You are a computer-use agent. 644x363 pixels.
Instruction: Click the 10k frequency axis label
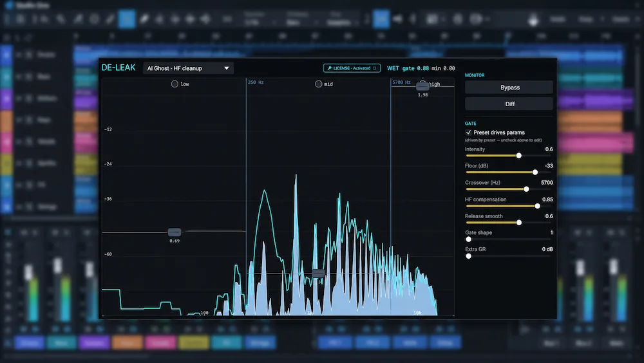(x=417, y=313)
